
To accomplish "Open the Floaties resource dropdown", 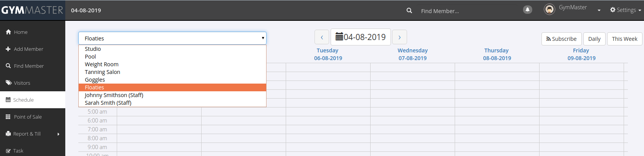I will [x=172, y=38].
